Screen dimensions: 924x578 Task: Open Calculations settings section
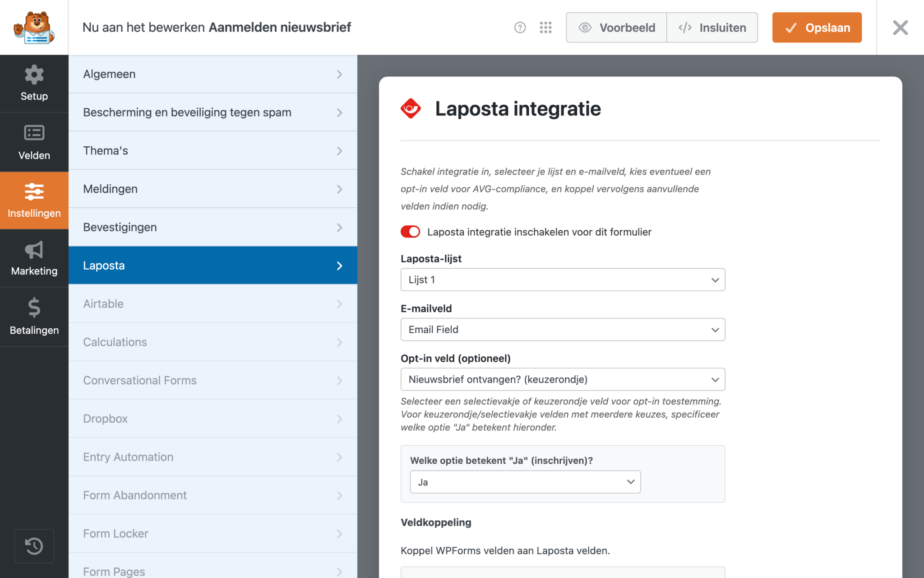click(213, 342)
